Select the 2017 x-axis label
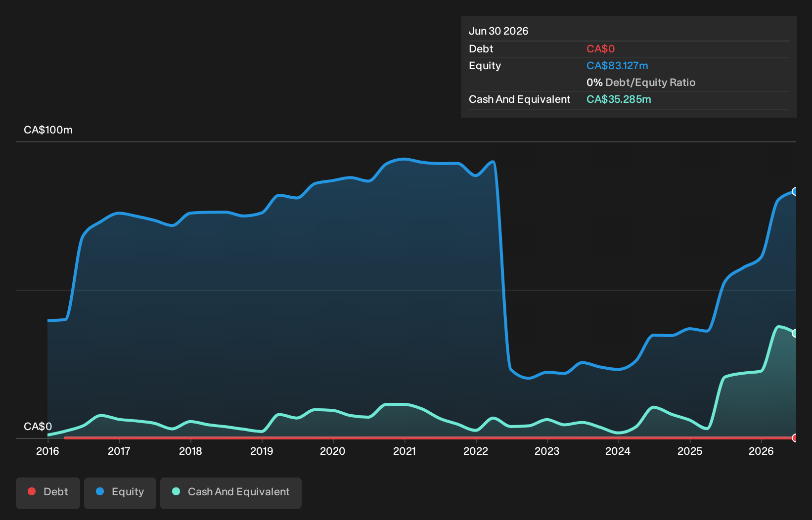The image size is (812, 520). coord(119,451)
